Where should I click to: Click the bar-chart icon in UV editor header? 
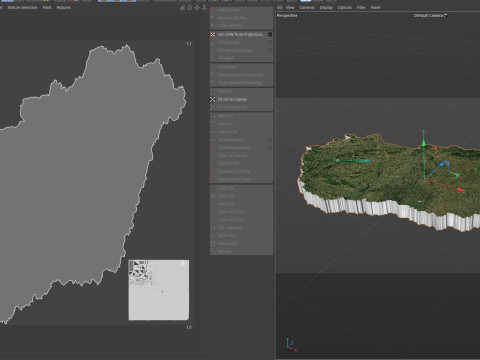tap(182, 7)
